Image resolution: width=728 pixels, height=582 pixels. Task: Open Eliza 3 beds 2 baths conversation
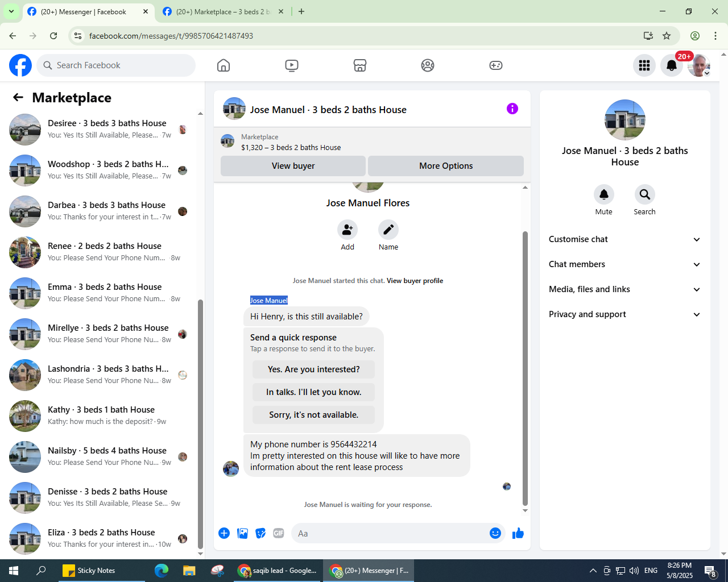click(100, 539)
